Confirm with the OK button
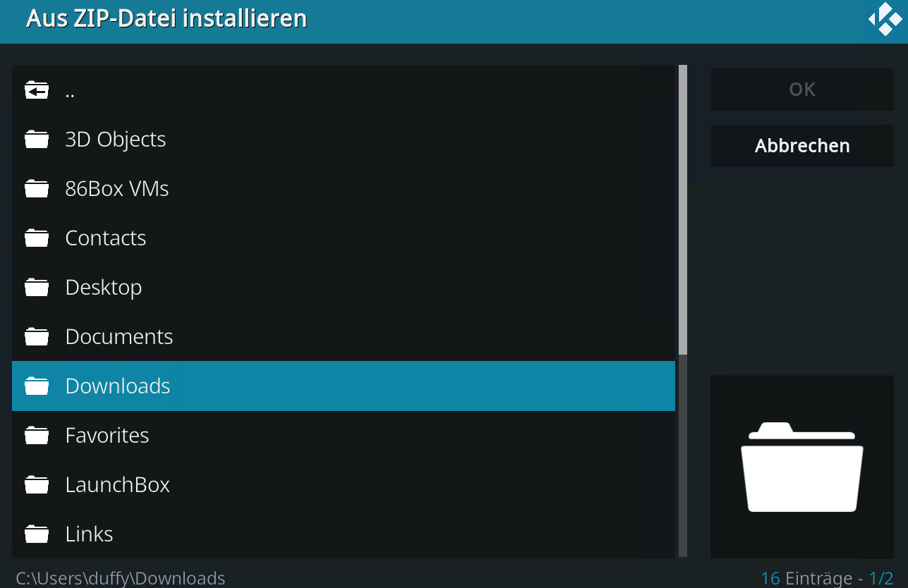 pos(802,90)
